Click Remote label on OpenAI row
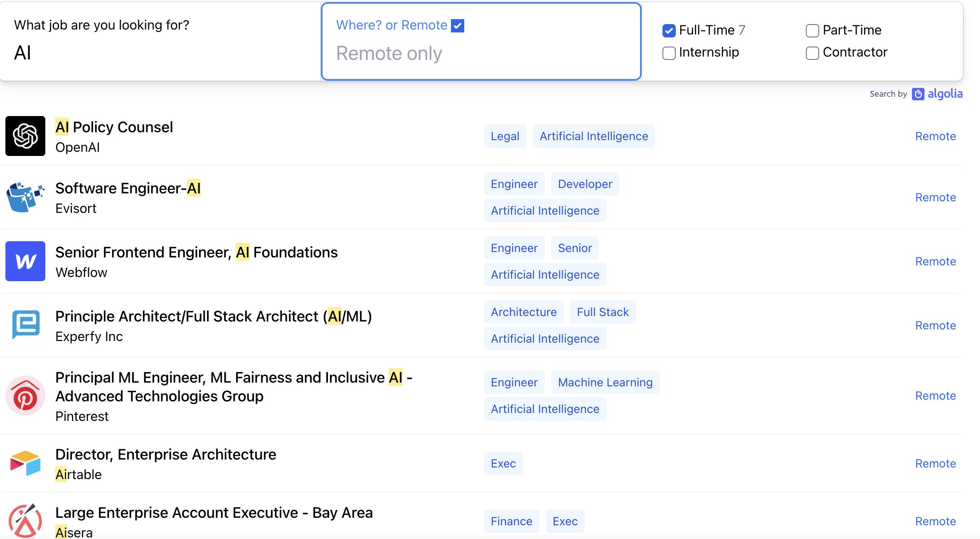Viewport: 980px width, 539px height. click(x=936, y=136)
